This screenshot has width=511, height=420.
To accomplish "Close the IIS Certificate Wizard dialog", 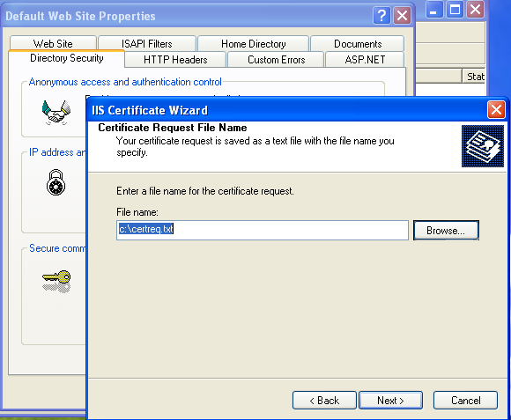I will point(496,110).
